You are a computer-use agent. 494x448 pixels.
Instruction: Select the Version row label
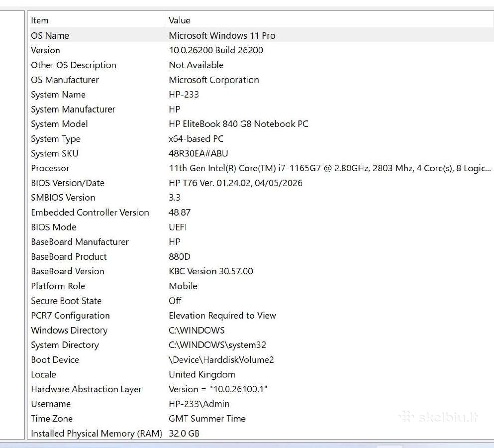(45, 50)
